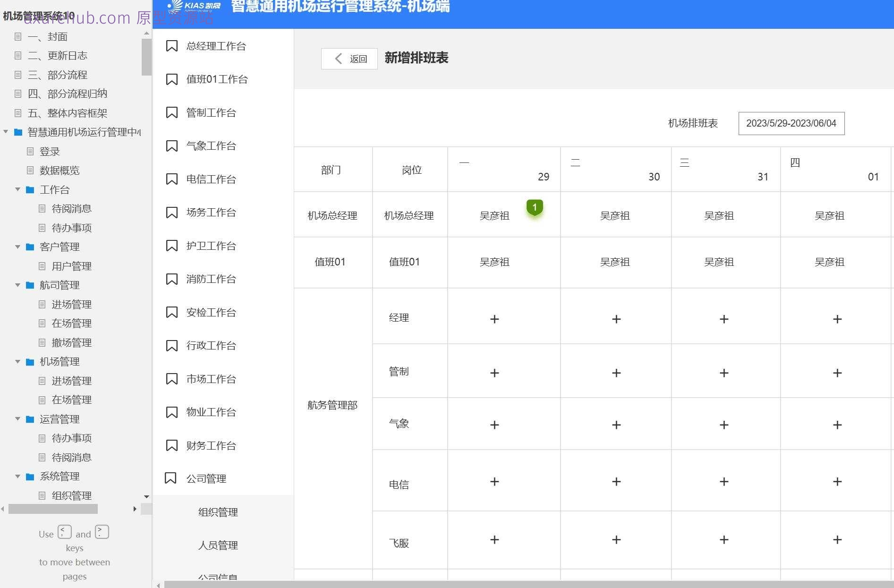894x588 pixels.
Task: Click the horizontal scrollbar below the sidebar tree
Action: click(x=52, y=509)
